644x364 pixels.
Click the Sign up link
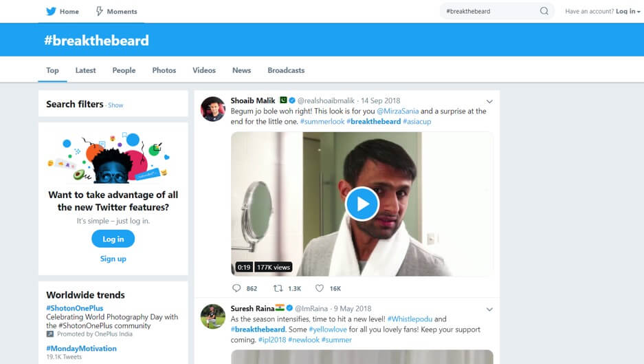pyautogui.click(x=113, y=259)
